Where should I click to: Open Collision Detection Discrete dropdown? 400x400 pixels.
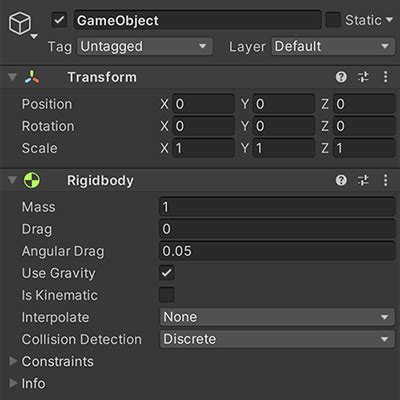(x=277, y=339)
